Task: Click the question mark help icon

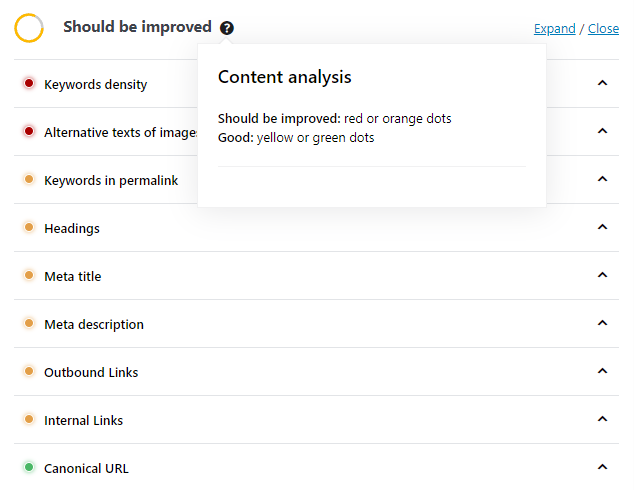Action: pos(227,28)
